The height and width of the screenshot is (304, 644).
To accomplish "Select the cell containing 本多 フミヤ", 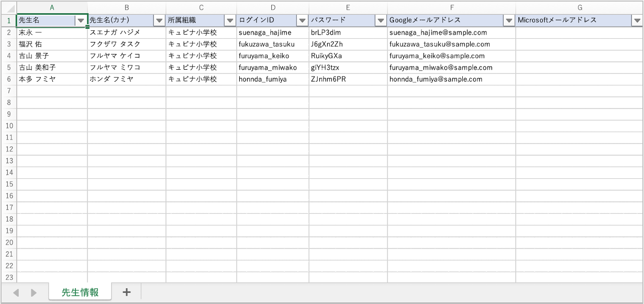I will tap(52, 79).
